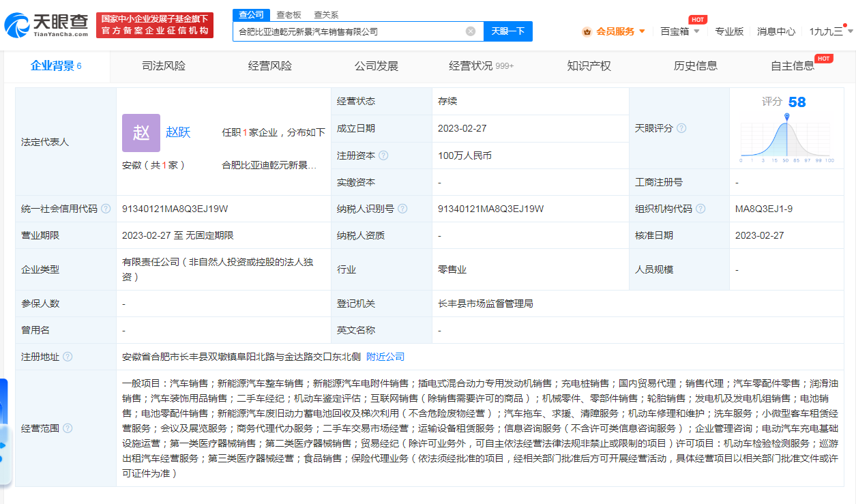856x504 pixels.
Task: Click the crown icon beside 会员服务
Action: (x=587, y=31)
